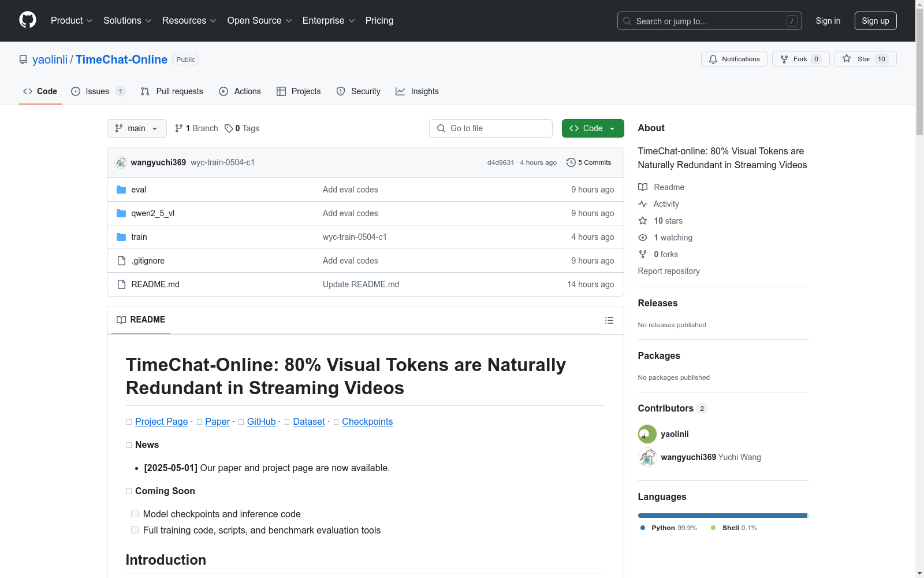This screenshot has height=578, width=924.
Task: Click the repository icon beside yaolinli
Action: [23, 60]
